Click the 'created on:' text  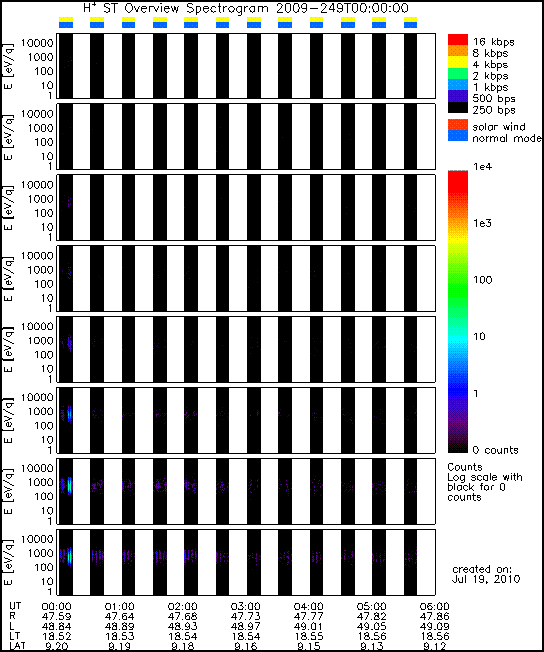[482, 569]
